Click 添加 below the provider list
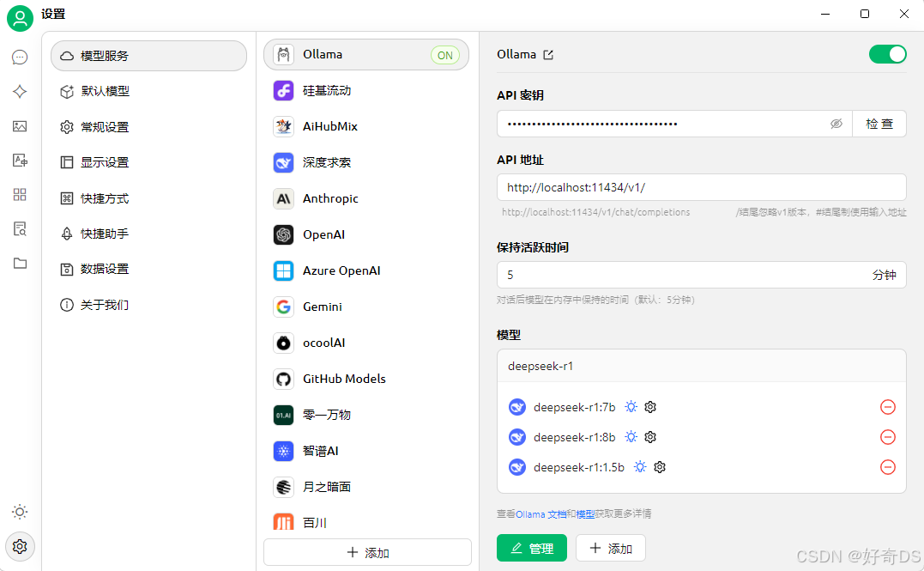This screenshot has height=571, width=924. pos(367,552)
